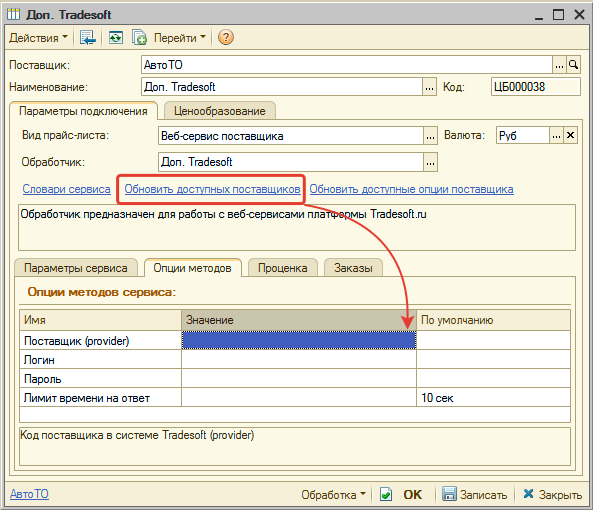The image size is (593, 510).
Task: Open the Действия dropdown menu
Action: [38, 37]
